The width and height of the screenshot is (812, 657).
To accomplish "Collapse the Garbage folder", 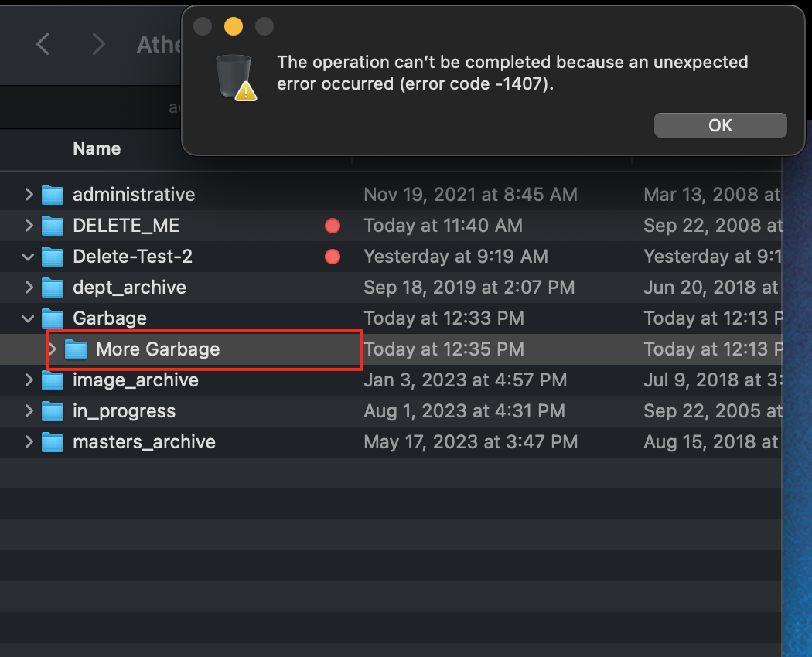I will point(28,318).
